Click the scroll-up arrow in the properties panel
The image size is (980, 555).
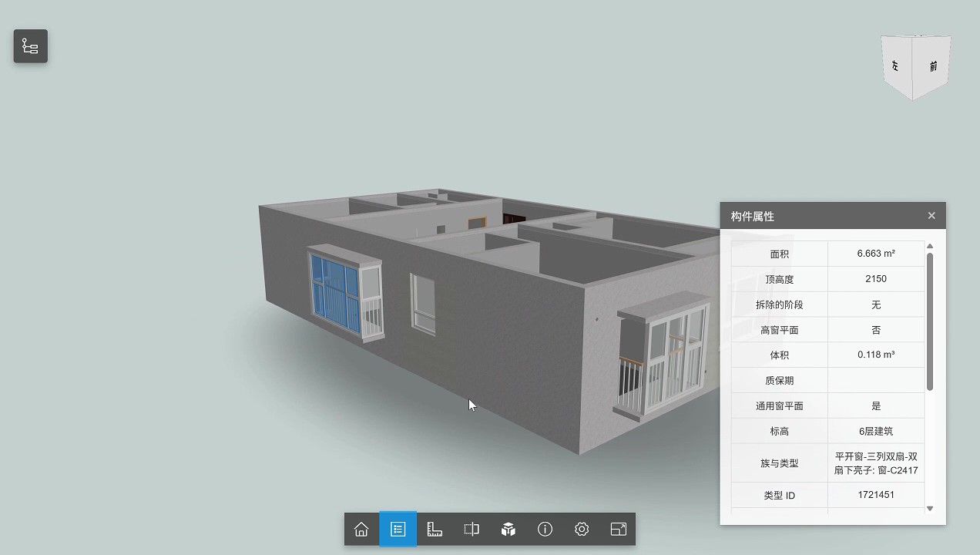(x=930, y=247)
